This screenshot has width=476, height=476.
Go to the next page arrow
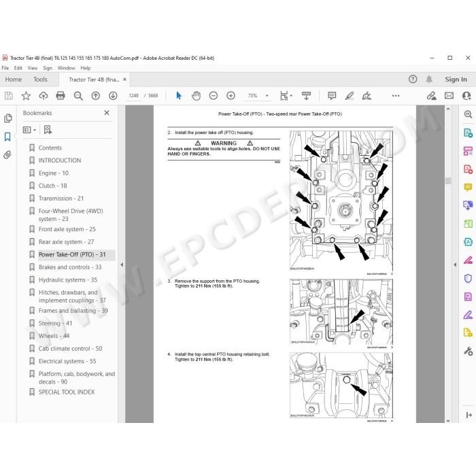[x=113, y=96]
